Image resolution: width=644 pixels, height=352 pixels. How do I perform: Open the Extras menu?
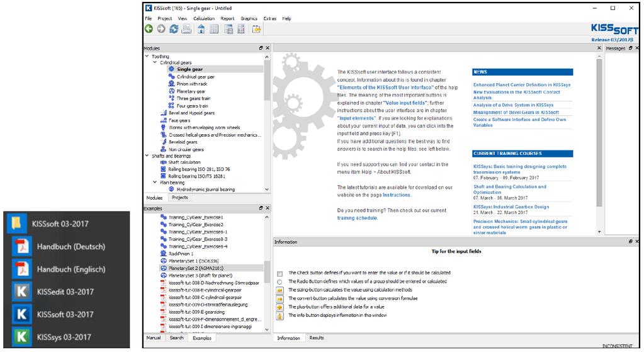(270, 18)
